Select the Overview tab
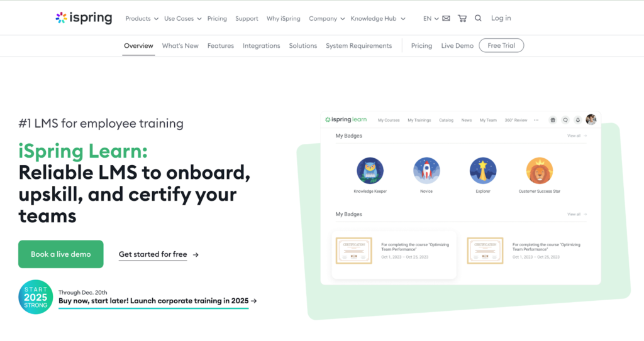This screenshot has height=341, width=644. pos(138,46)
